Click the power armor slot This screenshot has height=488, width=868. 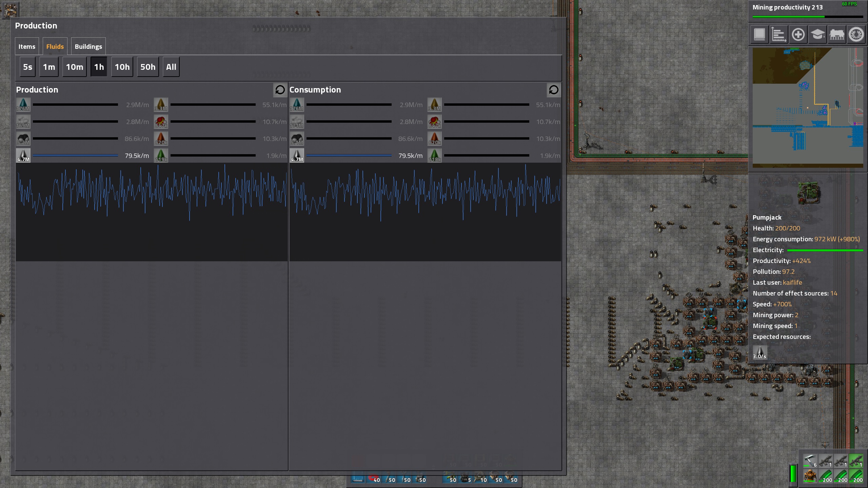coord(810,476)
